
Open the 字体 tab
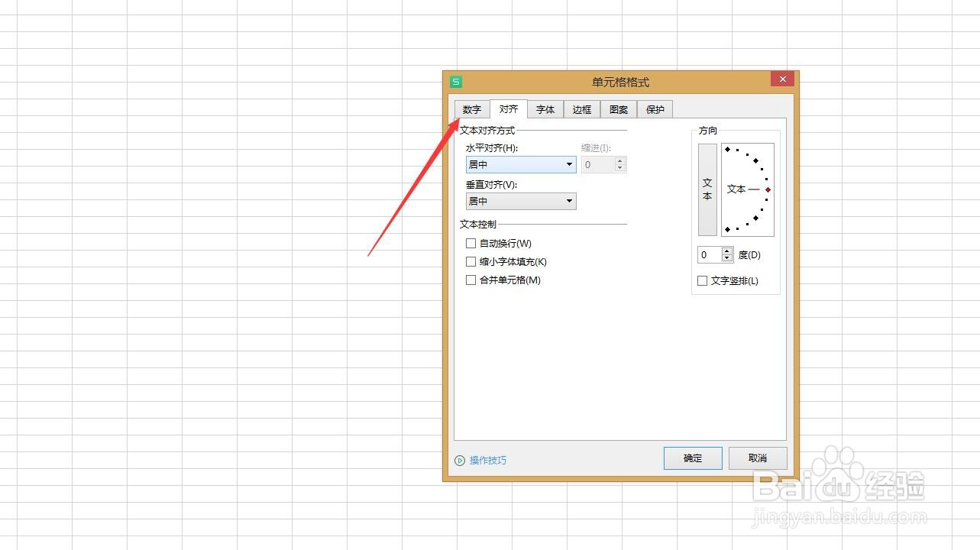tap(545, 109)
